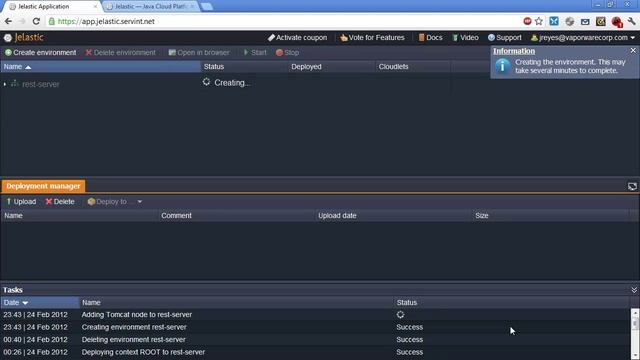Click the Creating... status text
Screen dimensions: 640x360
click(232, 83)
